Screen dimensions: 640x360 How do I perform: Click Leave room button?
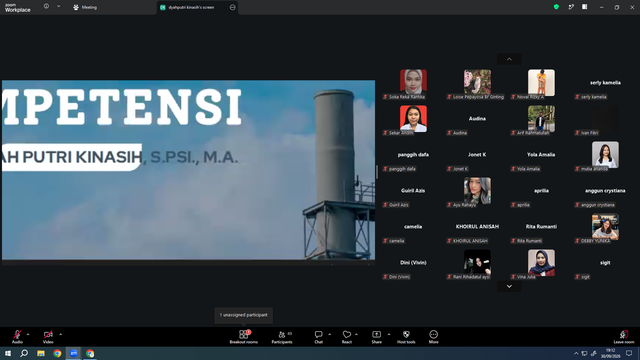point(624,337)
